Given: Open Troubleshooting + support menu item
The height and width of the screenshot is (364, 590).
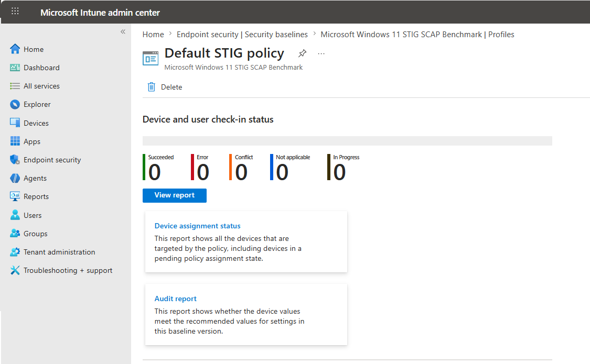Looking at the screenshot, I should tap(68, 270).
